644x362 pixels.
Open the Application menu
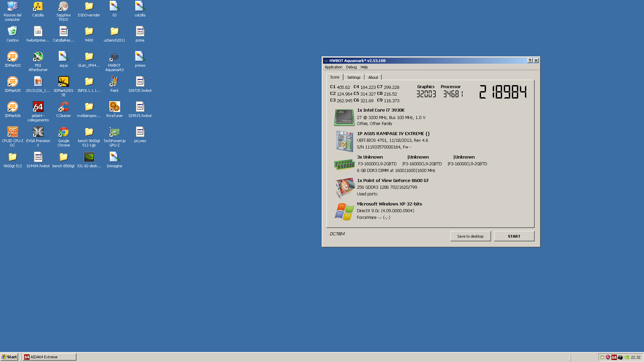[x=333, y=67]
